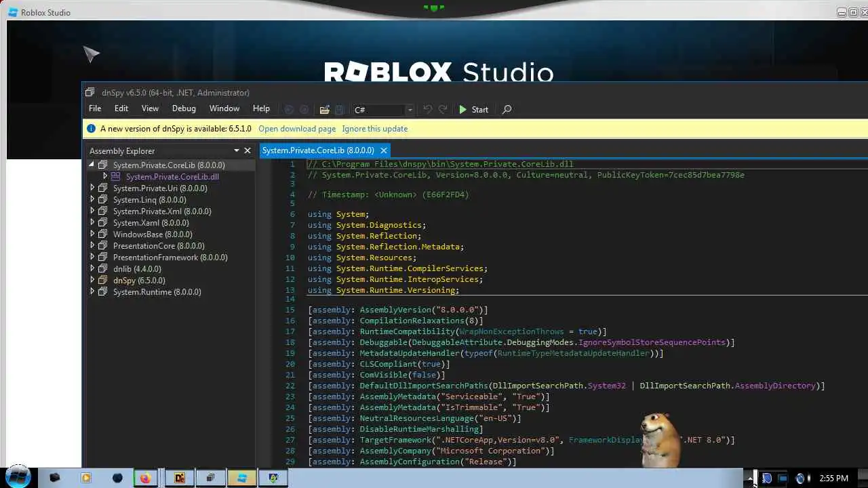Screen dimensions: 868x488
Task: Click the Save All disk icon in toolbar
Action: tap(340, 109)
